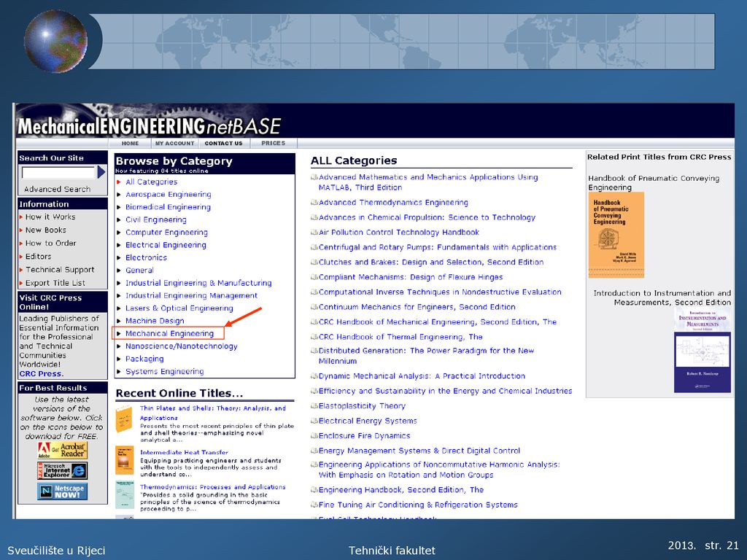747x560 pixels.
Task: Click the Netscape NOW! download icon
Action: coord(63,491)
